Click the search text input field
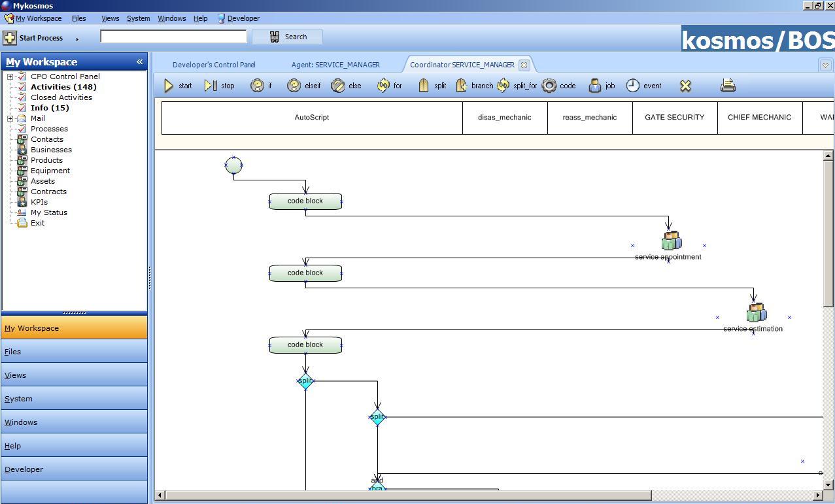835x504 pixels. tap(173, 37)
